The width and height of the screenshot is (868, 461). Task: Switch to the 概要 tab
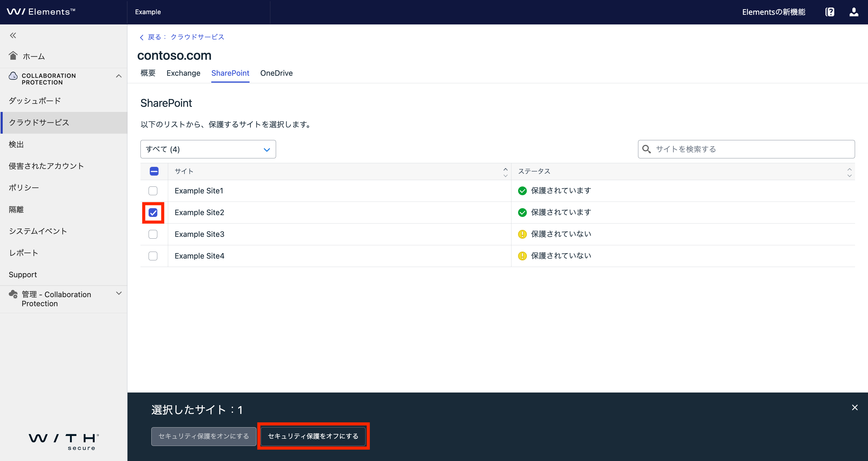click(148, 73)
